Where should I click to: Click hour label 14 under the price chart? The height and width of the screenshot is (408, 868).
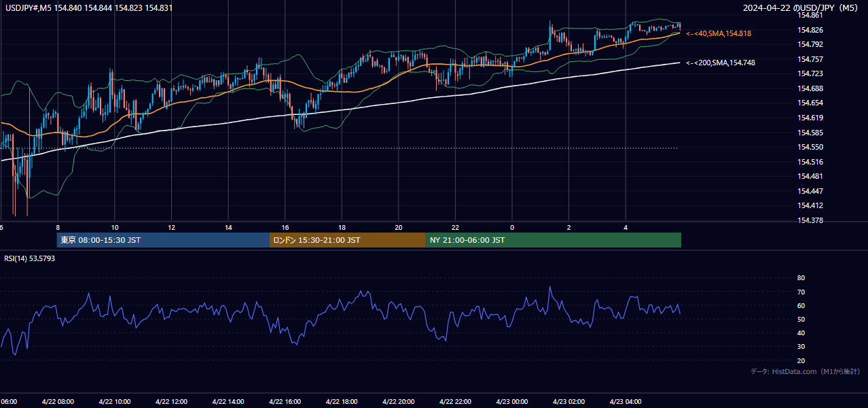point(228,227)
